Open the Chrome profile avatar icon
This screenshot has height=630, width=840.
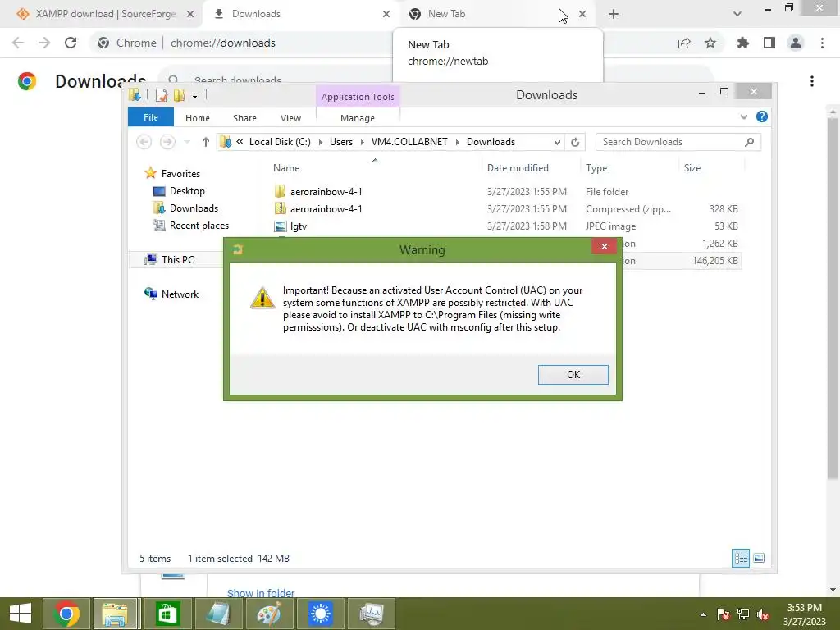[x=796, y=43]
